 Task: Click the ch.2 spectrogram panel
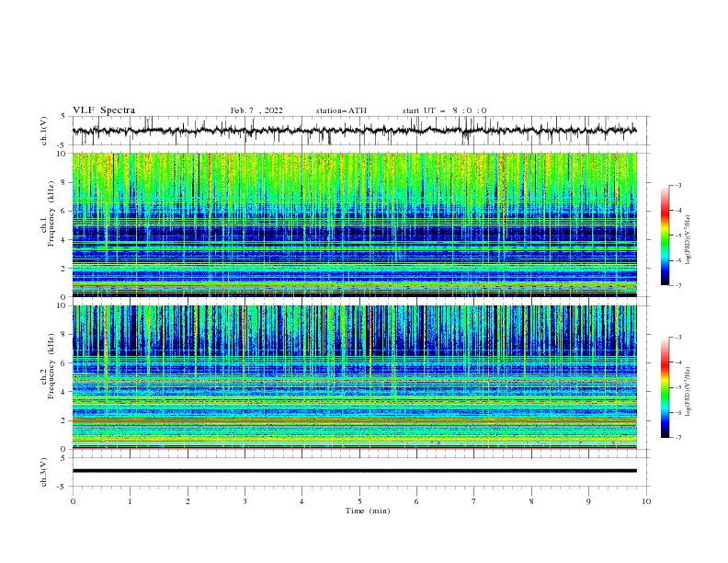coord(354,377)
